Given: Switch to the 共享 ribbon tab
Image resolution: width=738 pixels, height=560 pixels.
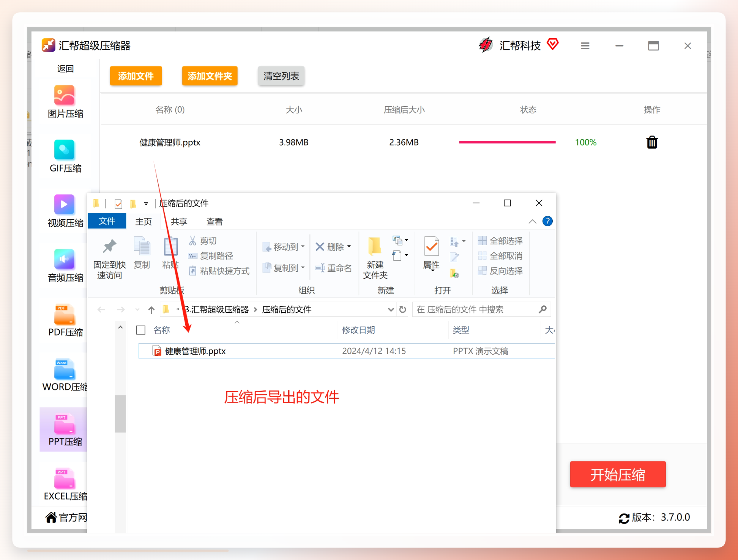Looking at the screenshot, I should tap(179, 222).
